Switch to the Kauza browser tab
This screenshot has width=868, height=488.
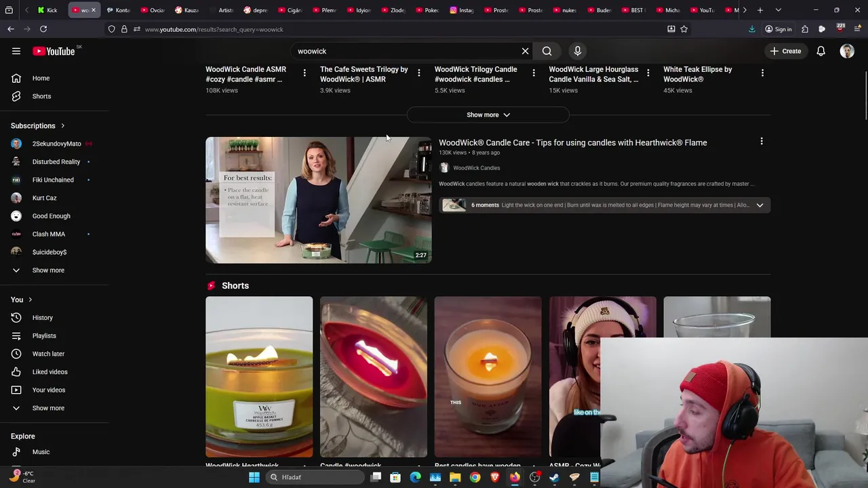tap(187, 10)
